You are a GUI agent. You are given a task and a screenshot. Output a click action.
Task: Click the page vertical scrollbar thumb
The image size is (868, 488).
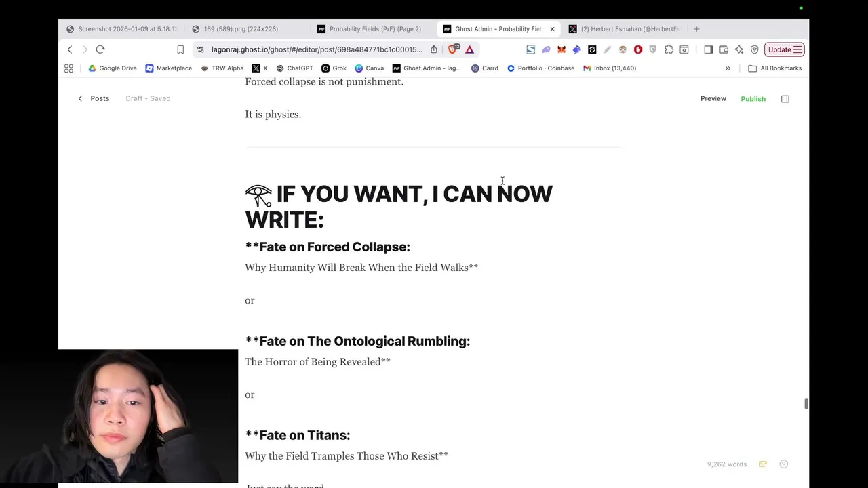(x=806, y=403)
